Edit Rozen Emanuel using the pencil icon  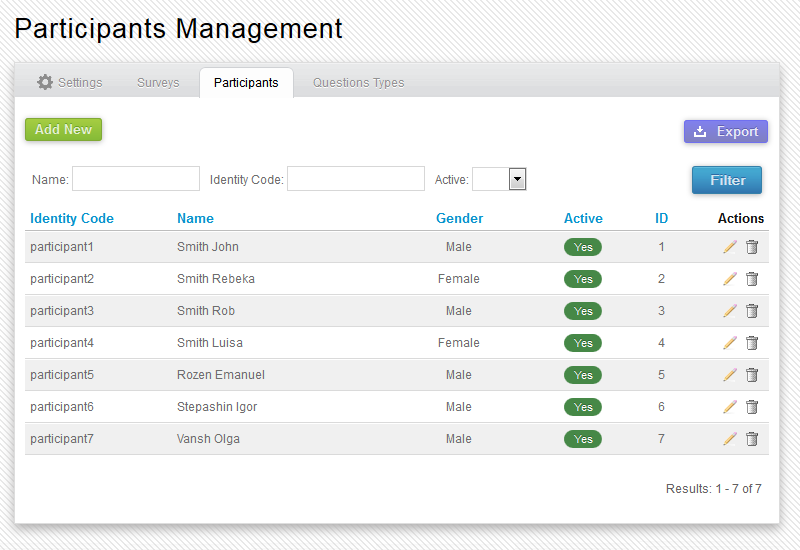(x=730, y=375)
